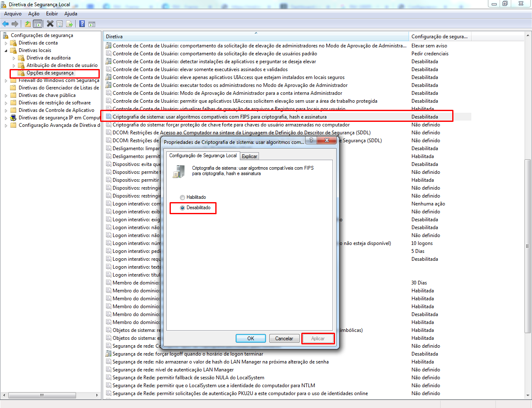
Task: Click the black X delete toolbar icon
Action: coord(50,24)
